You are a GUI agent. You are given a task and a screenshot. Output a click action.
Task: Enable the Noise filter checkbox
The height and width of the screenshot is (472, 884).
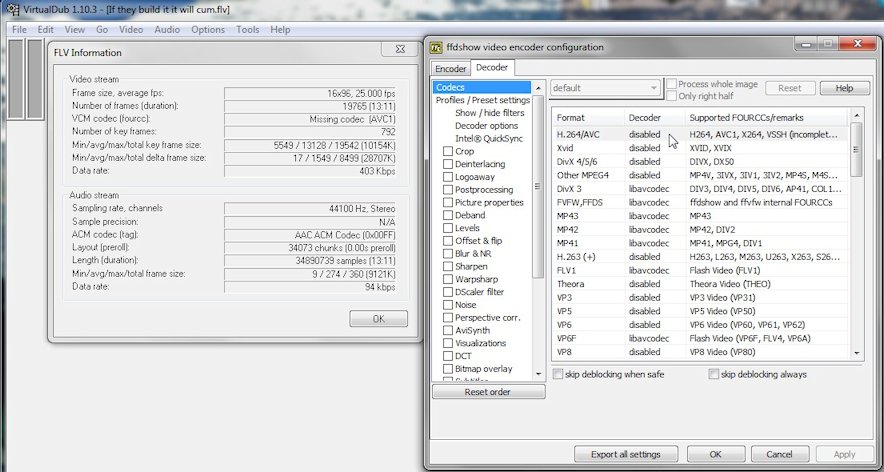coord(448,305)
